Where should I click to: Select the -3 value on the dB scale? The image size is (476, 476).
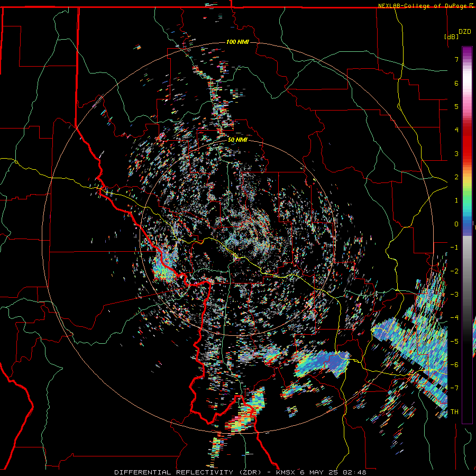point(454,295)
